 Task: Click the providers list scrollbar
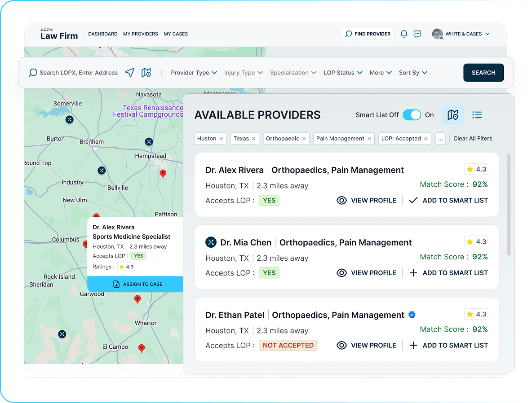[x=508, y=205]
